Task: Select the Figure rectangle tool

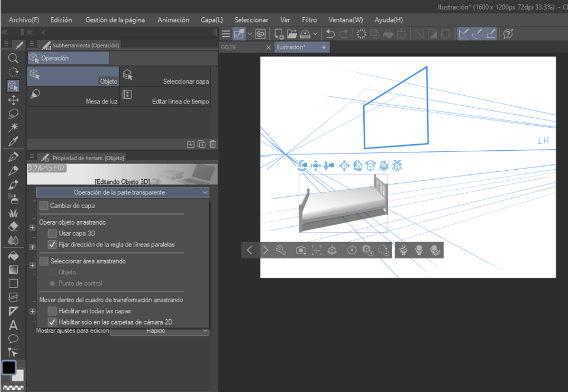Action: pyautogui.click(x=14, y=283)
